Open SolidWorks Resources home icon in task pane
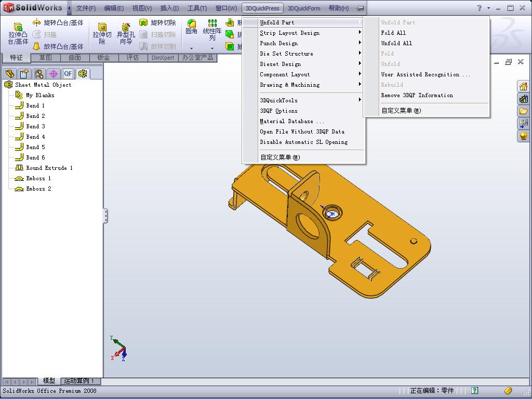This screenshot has width=532, height=399. 523,87
